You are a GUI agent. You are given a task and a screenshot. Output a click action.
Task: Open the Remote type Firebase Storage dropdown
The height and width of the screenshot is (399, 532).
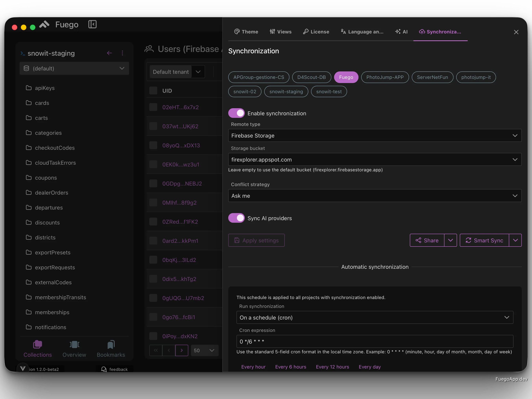pos(375,135)
